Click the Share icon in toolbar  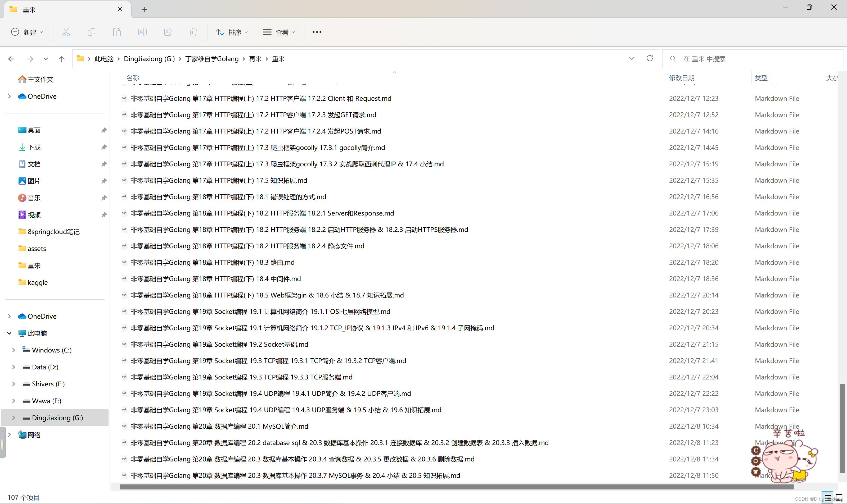[x=168, y=32]
